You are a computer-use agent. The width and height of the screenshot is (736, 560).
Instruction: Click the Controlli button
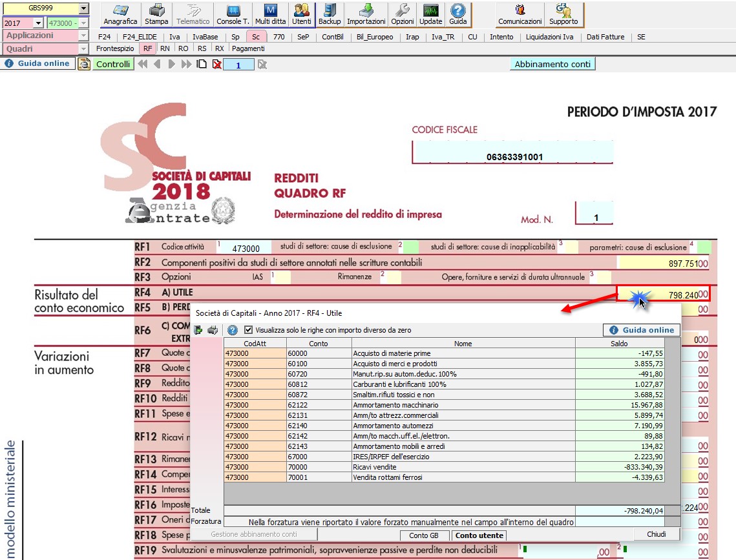coord(113,64)
